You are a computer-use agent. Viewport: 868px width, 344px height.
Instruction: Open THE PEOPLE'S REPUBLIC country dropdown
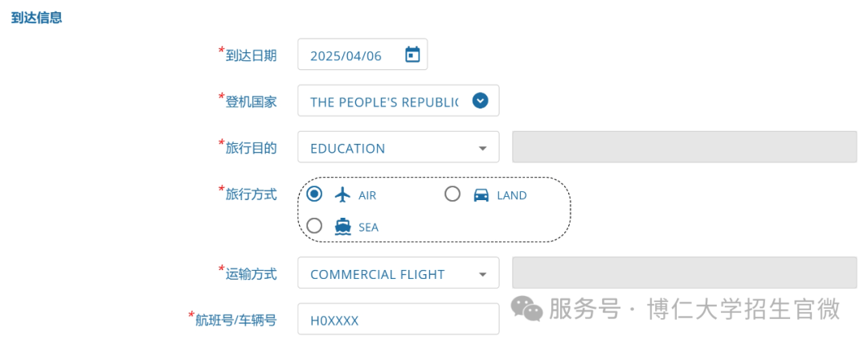398,100
